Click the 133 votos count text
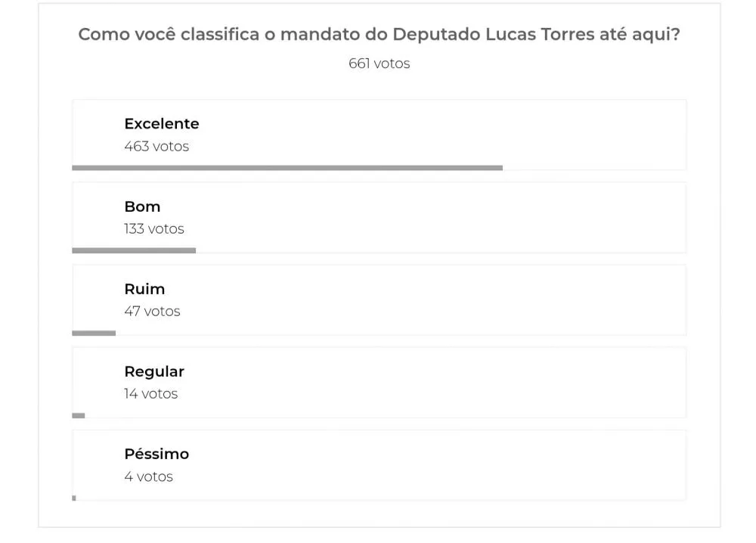Image resolution: width=756 pixels, height=543 pixels. click(154, 228)
